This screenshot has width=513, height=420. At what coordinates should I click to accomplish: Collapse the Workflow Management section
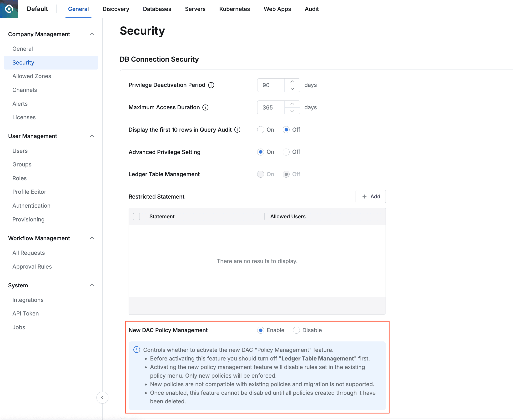[x=92, y=238]
